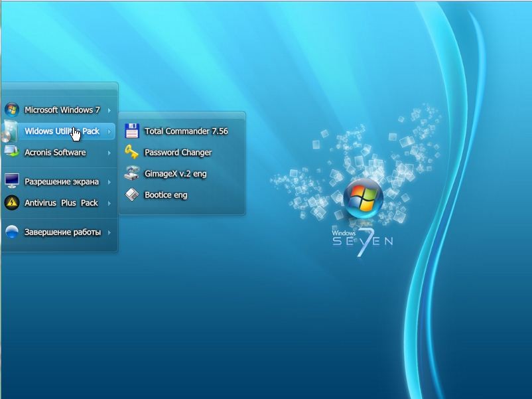Screen dimensions: 532x399
Task: Expand the arrow beside Acronis Software
Action: coord(109,153)
